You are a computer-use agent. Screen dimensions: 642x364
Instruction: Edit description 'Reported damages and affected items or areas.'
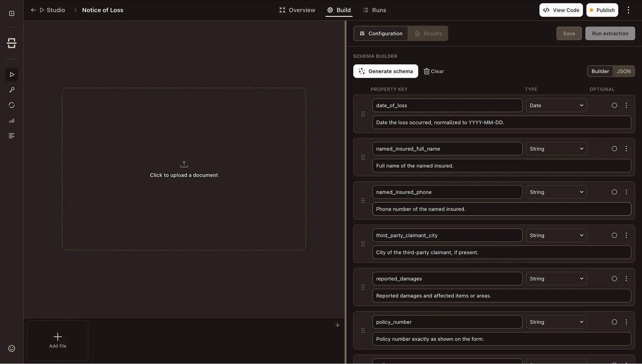click(x=502, y=296)
